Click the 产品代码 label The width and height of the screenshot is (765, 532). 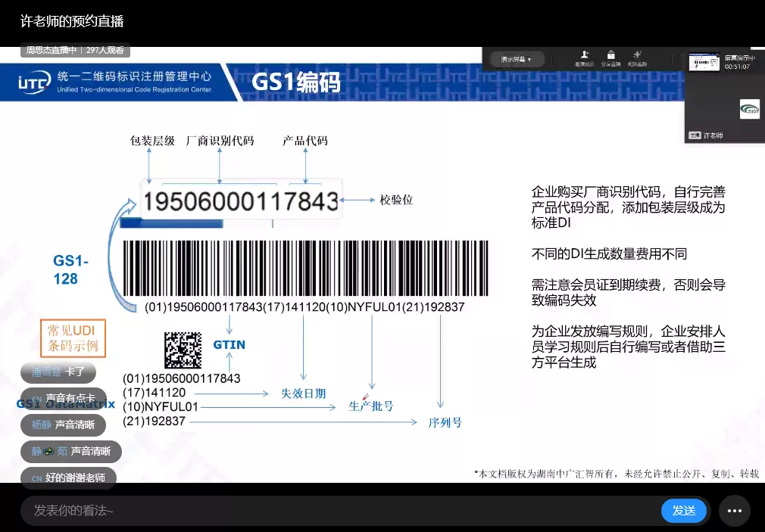[x=305, y=141]
